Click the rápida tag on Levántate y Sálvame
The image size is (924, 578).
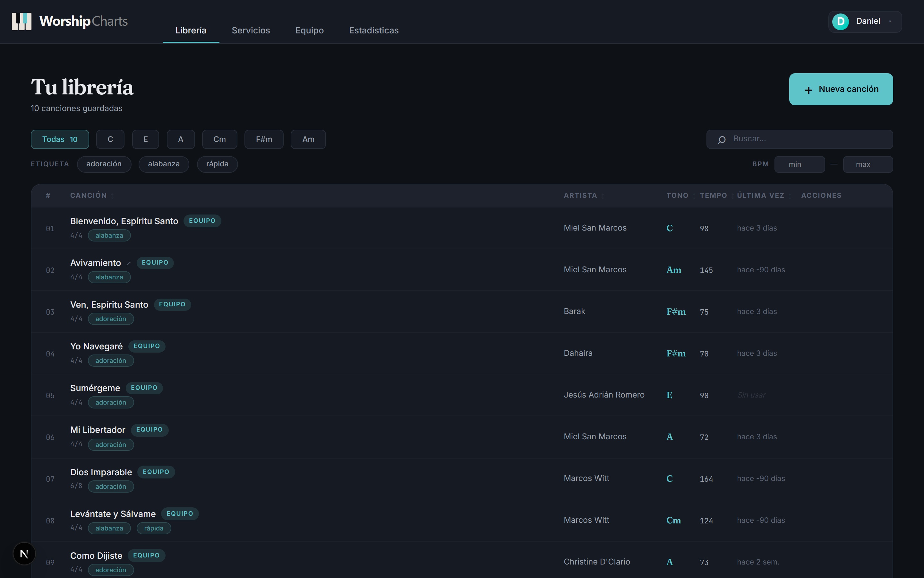[154, 528]
